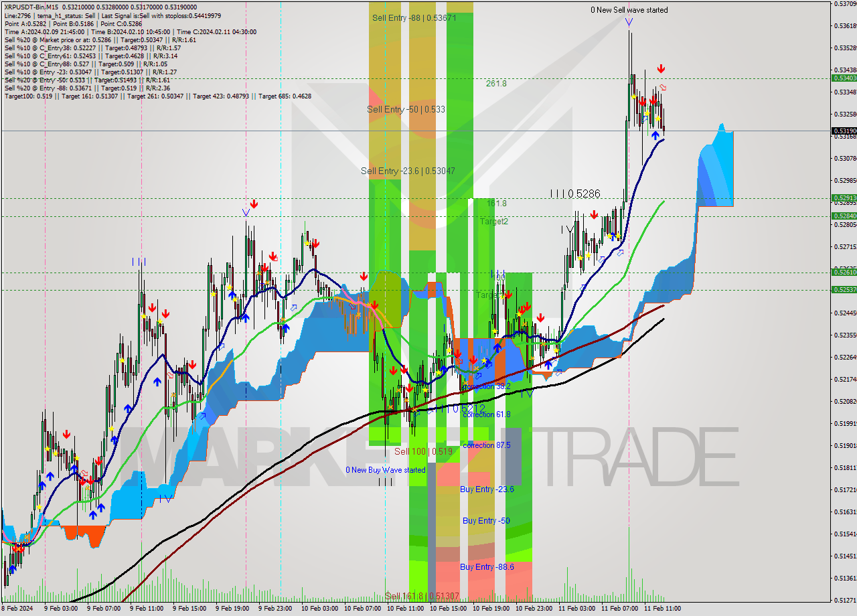Click the '0 New Buy Wave started' annotation
This screenshot has height=616, width=857.
point(385,470)
